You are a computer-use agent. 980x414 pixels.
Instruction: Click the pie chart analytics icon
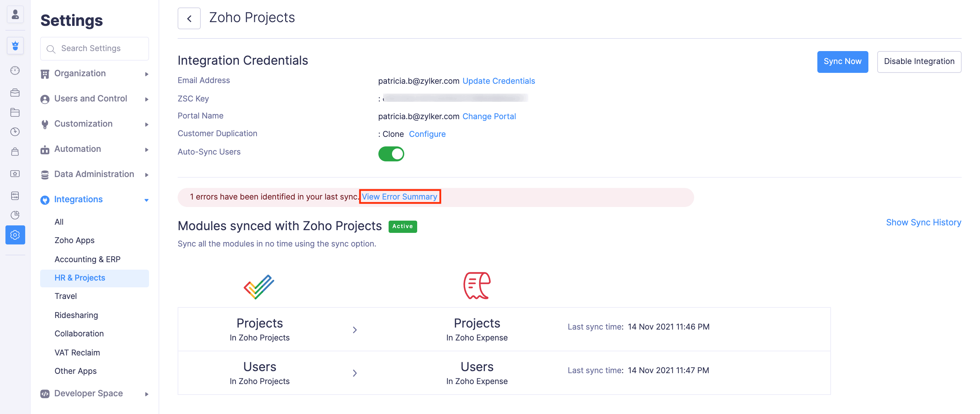15,215
